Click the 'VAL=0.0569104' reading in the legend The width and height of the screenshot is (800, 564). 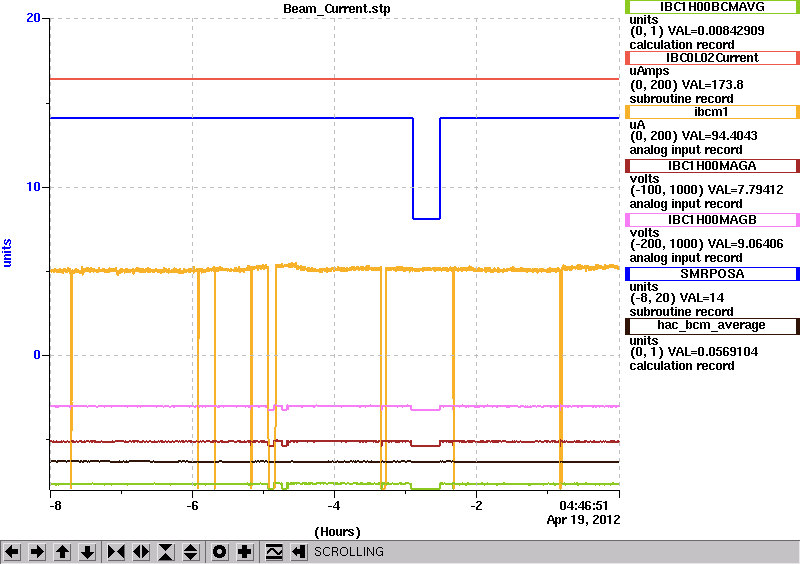coord(713,352)
